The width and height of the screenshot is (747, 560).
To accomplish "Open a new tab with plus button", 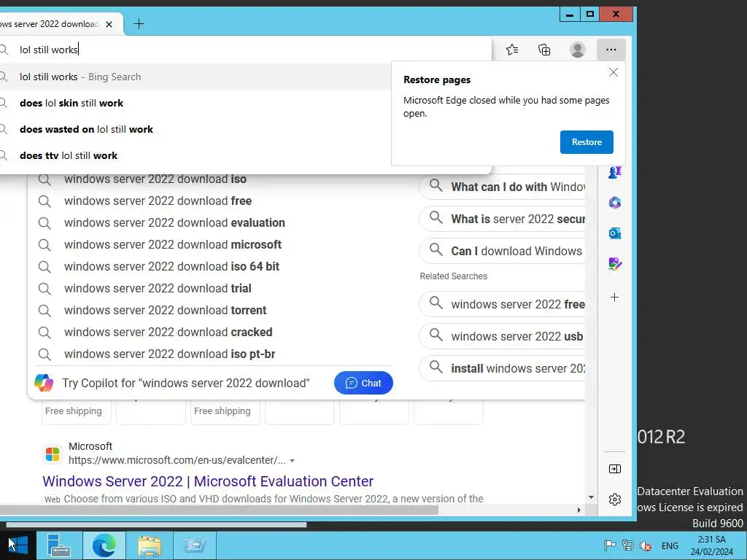I will click(x=139, y=24).
